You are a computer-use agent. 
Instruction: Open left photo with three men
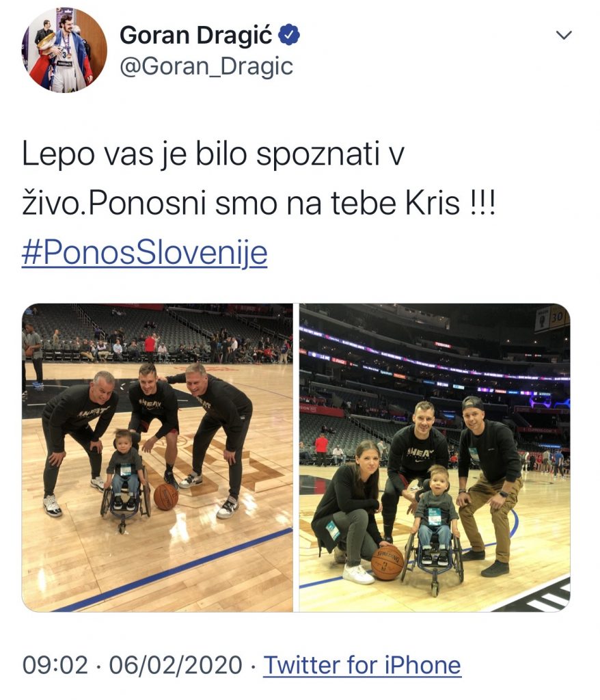click(157, 457)
